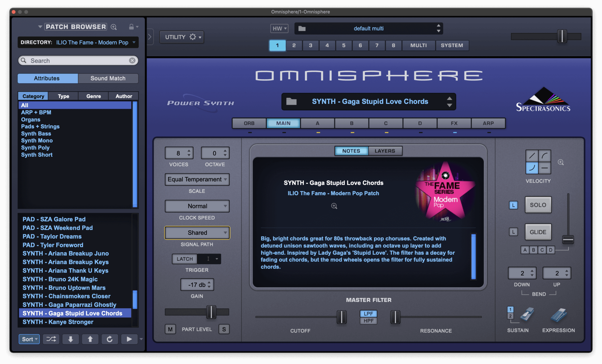Viewport: 602px width, 364px height.
Task: Expand the Patch Browser title menu triangle
Action: (40, 27)
